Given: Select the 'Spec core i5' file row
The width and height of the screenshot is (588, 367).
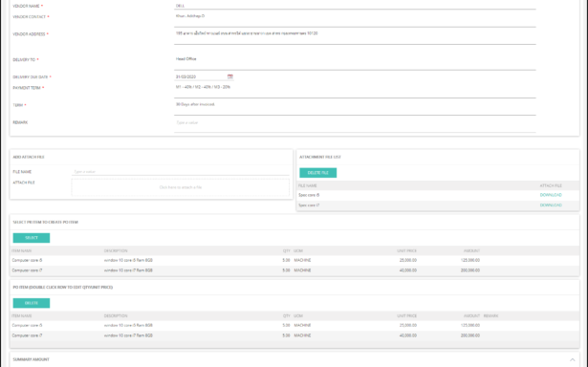Looking at the screenshot, I should tap(438, 195).
